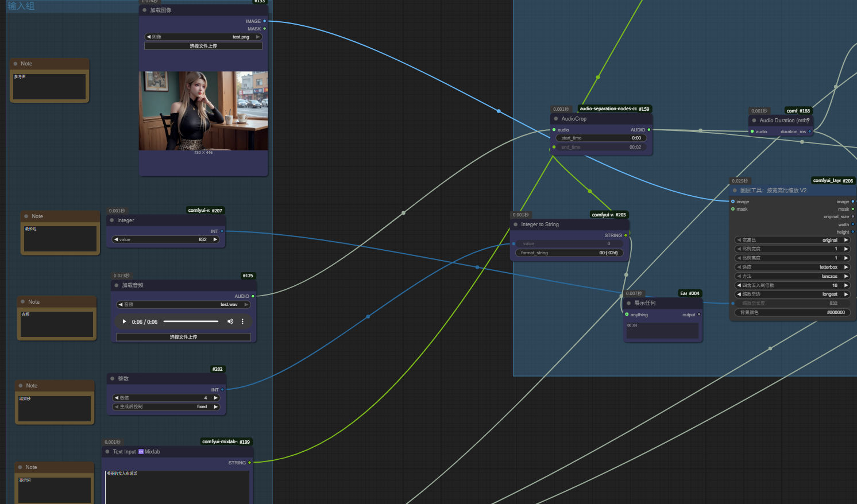Increase node #202 value 4 with right arrow

216,398
